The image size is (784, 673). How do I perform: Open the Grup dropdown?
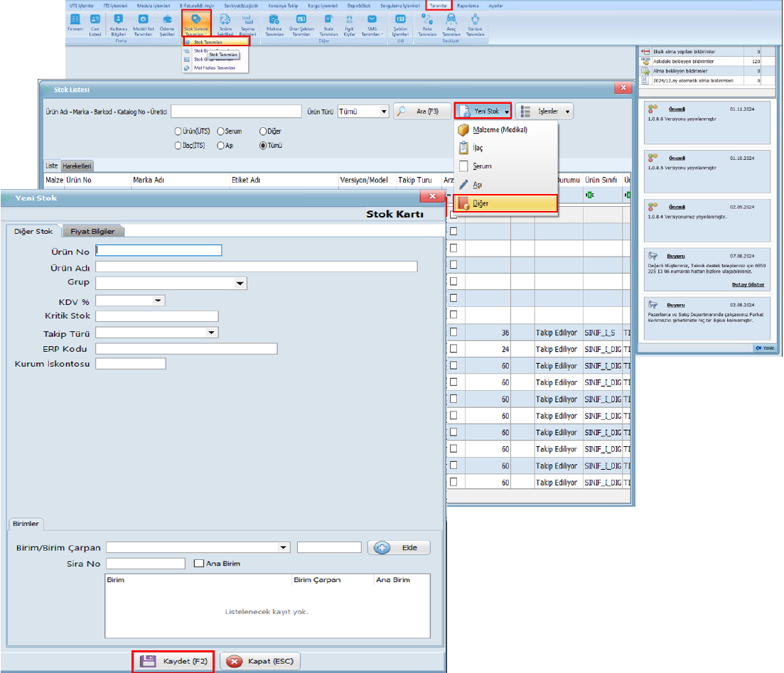pos(239,284)
